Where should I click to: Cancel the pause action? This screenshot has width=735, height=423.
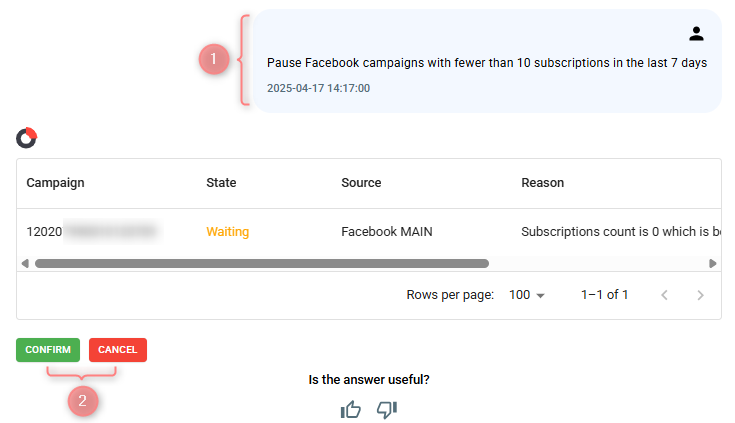pos(118,350)
